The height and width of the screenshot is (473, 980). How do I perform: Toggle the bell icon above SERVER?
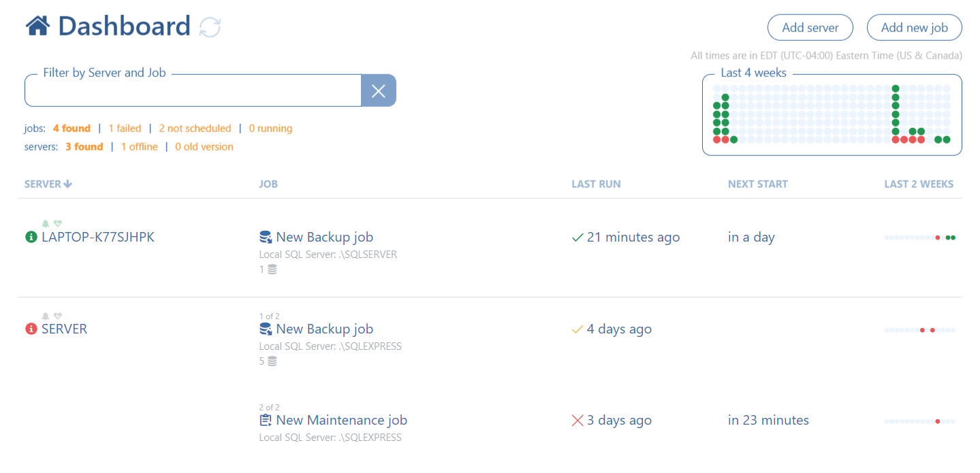point(44,316)
